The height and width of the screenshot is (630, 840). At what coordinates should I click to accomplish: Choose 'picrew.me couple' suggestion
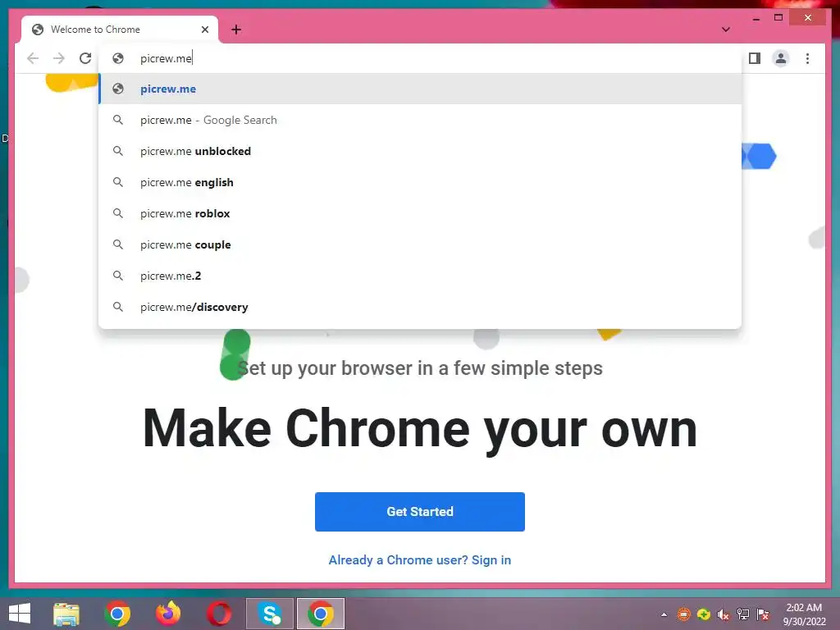point(420,244)
